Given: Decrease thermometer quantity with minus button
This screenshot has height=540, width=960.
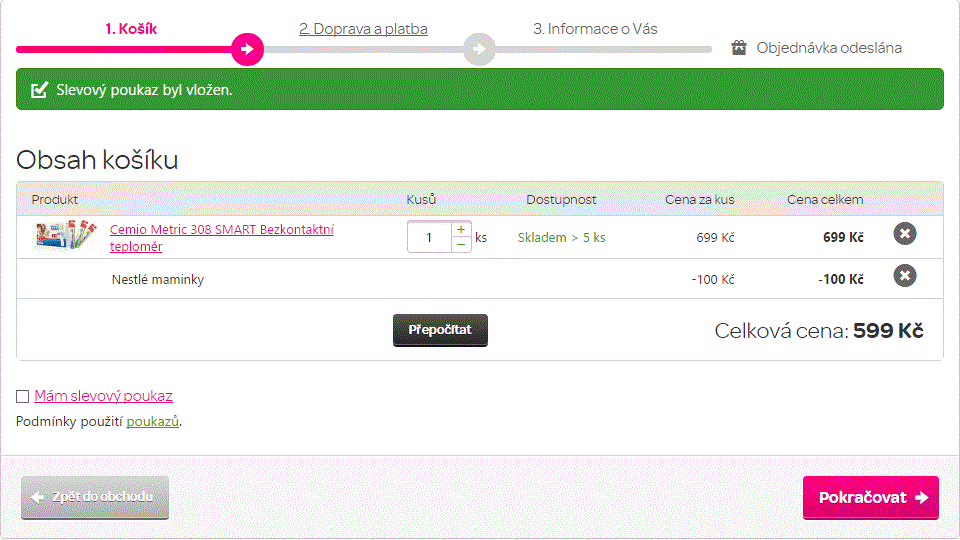Looking at the screenshot, I should coord(461,245).
